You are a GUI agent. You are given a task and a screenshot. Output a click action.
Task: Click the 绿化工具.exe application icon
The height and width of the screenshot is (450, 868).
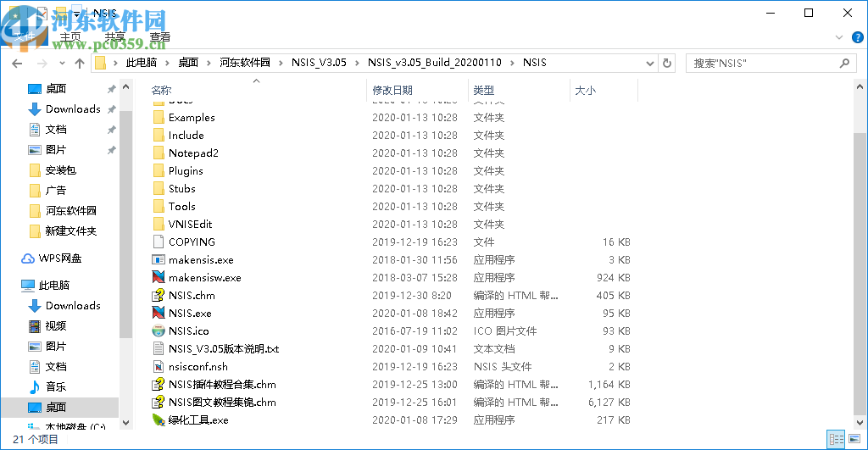159,419
